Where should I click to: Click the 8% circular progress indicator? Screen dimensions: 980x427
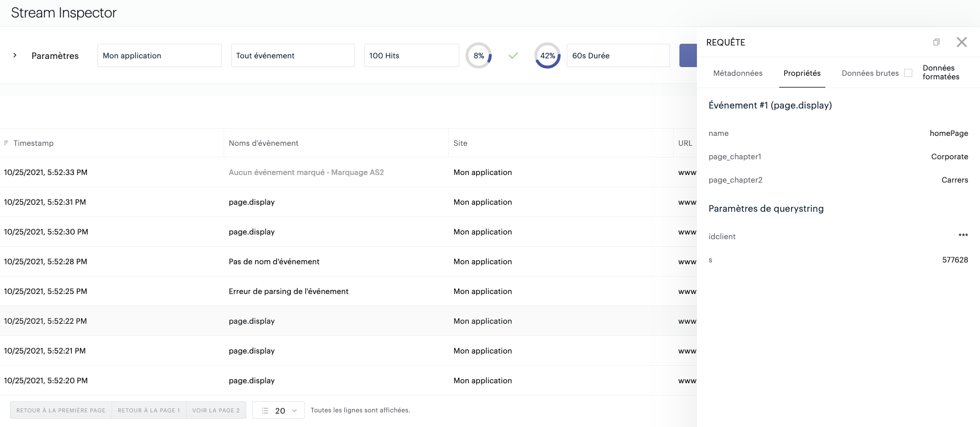click(479, 56)
